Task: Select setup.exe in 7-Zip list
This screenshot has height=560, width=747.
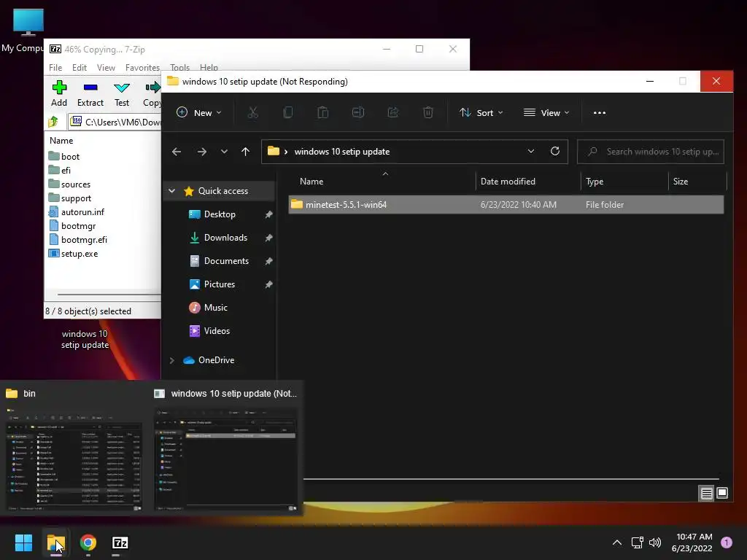Action: pos(74,253)
